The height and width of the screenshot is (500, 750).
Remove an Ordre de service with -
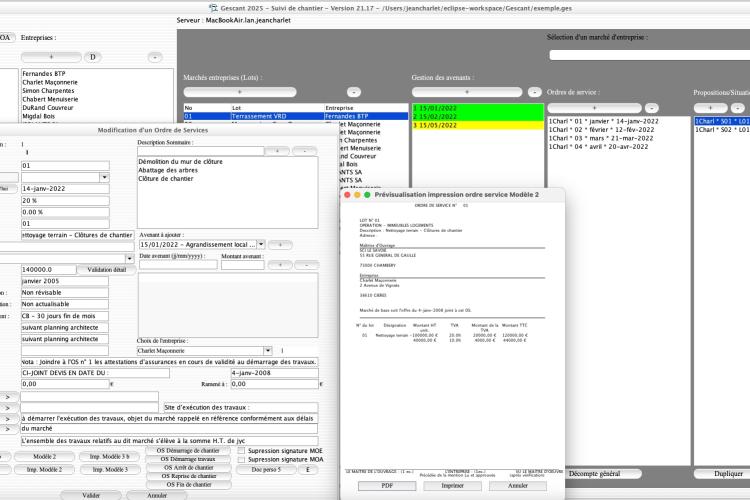click(x=651, y=108)
